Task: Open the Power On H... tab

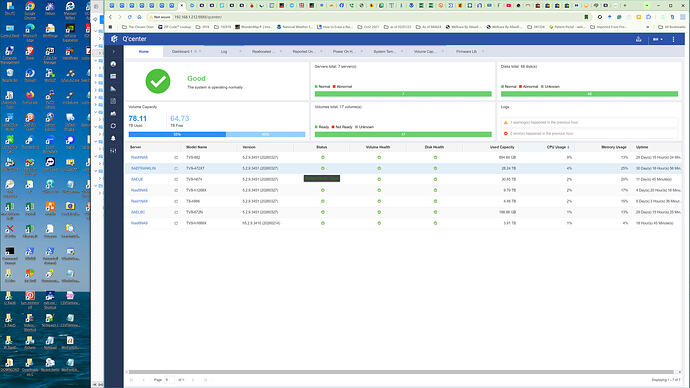Action: pos(343,51)
